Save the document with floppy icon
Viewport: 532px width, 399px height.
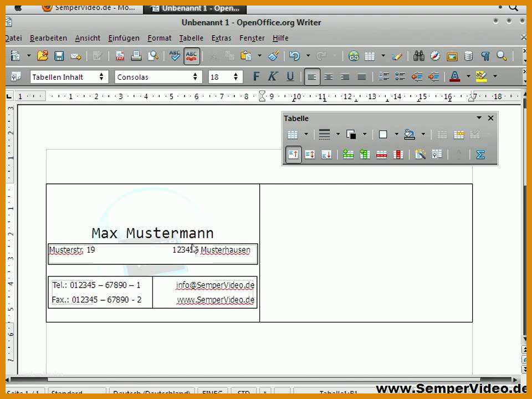pos(59,55)
